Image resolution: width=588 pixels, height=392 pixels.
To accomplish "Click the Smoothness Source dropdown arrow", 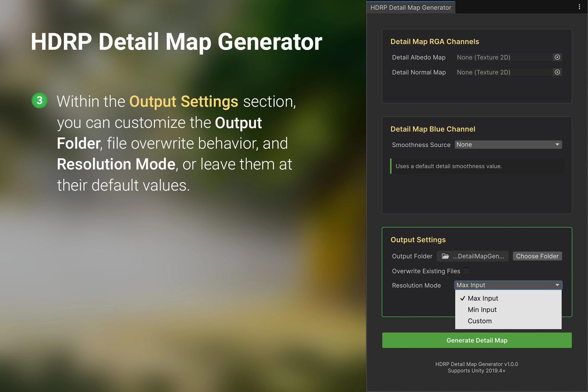I will [x=557, y=145].
